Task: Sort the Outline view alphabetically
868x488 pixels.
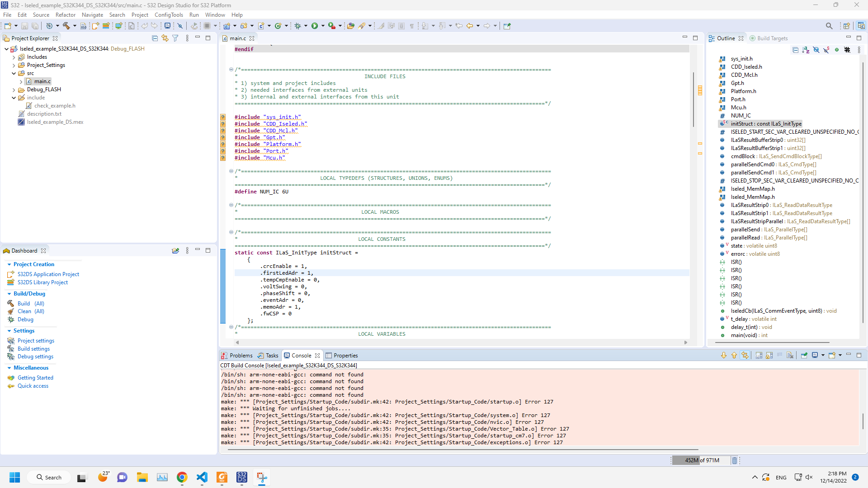Action: 806,50
